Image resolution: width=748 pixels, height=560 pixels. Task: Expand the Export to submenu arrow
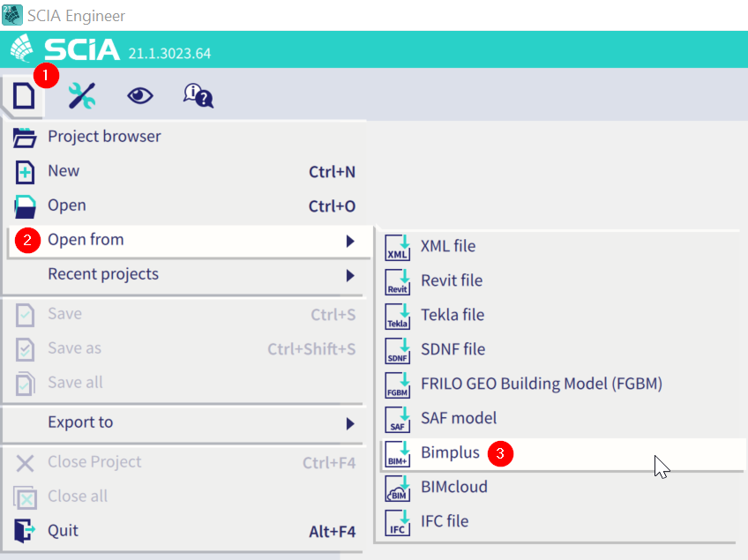(x=350, y=423)
